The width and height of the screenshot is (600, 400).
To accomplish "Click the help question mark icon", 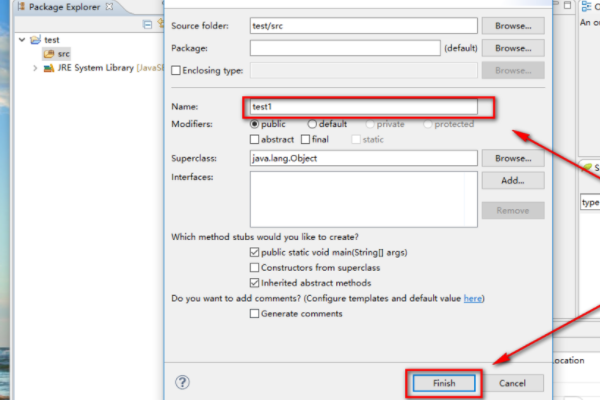I will [x=183, y=382].
